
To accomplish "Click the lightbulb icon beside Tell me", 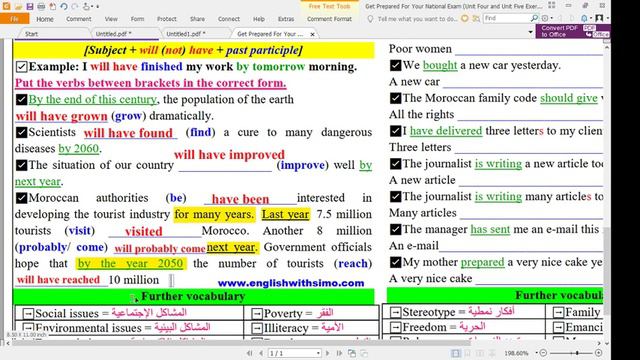I will pyautogui.click(x=370, y=19).
